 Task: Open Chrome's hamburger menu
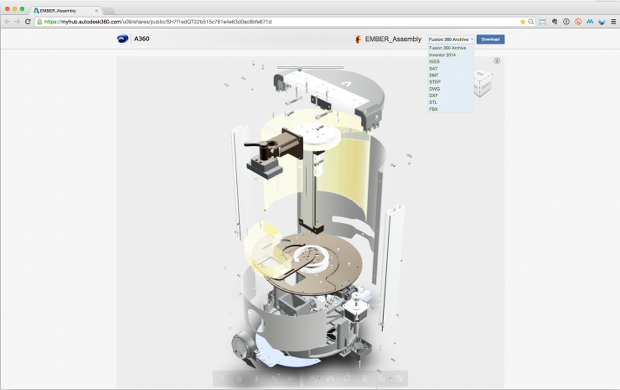pos(613,22)
